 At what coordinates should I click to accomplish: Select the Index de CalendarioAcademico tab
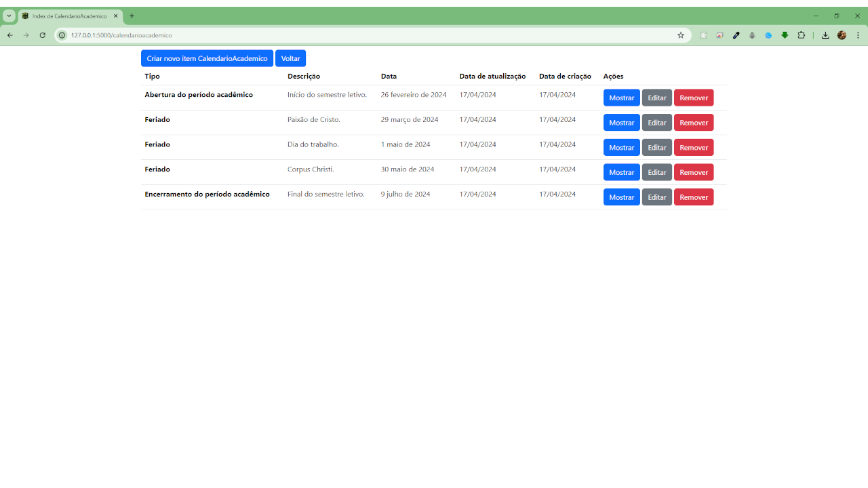click(x=69, y=16)
